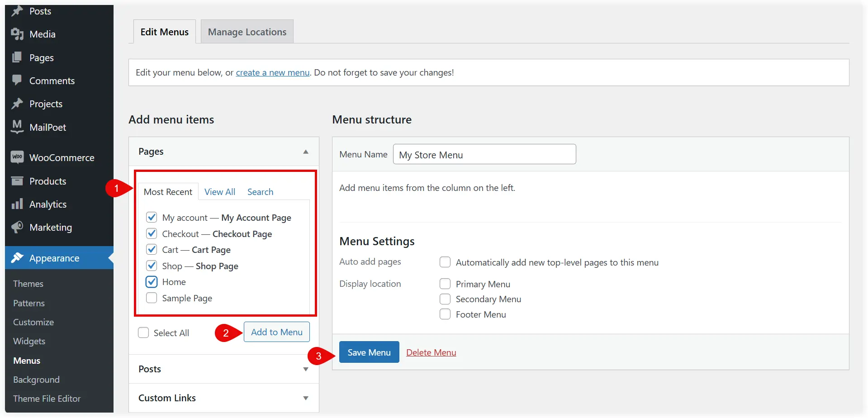Open the Widgets submenu item
Viewport: 868px width, 418px height.
29,341
